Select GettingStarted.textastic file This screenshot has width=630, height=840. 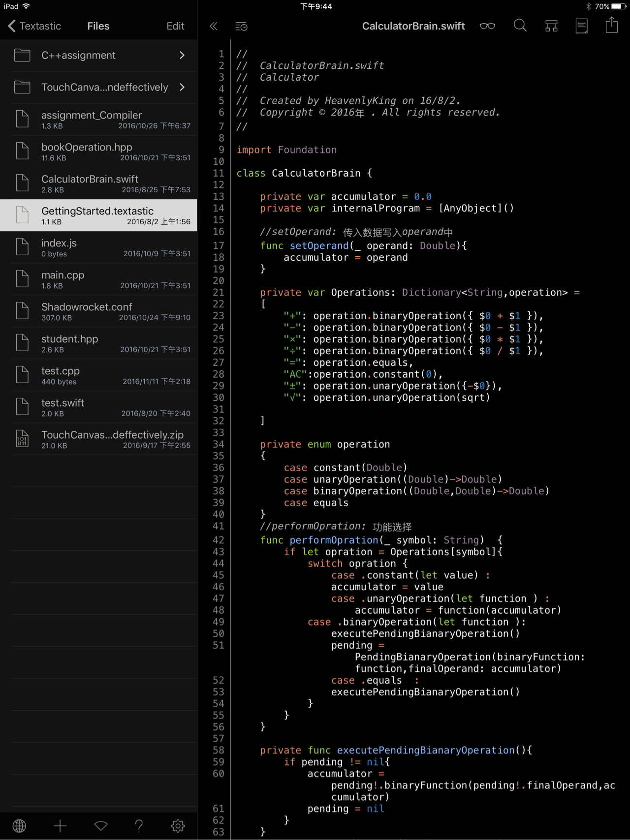point(98,215)
